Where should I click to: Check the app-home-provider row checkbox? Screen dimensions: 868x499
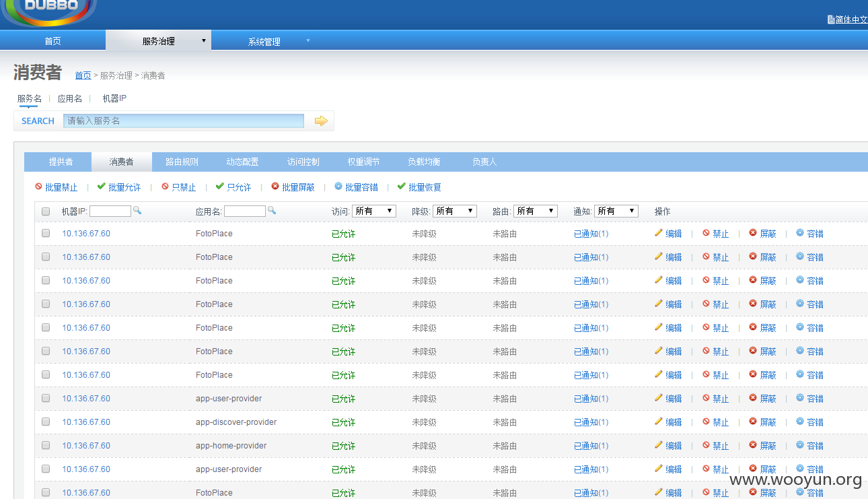pyautogui.click(x=46, y=445)
